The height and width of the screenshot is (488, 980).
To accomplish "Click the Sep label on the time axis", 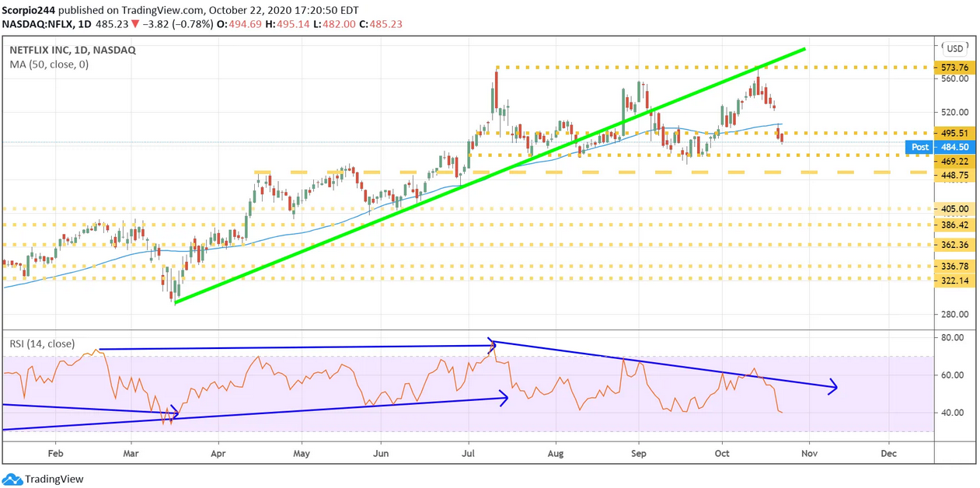I will coord(639,452).
